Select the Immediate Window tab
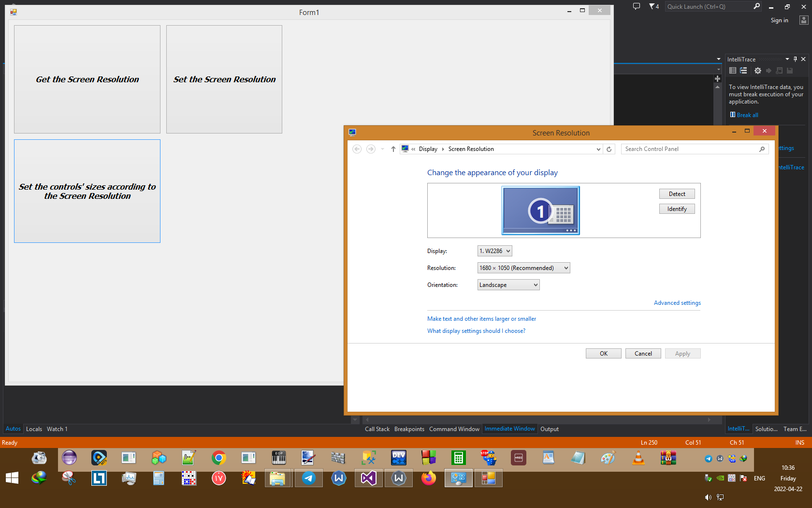The width and height of the screenshot is (812, 508). point(510,429)
